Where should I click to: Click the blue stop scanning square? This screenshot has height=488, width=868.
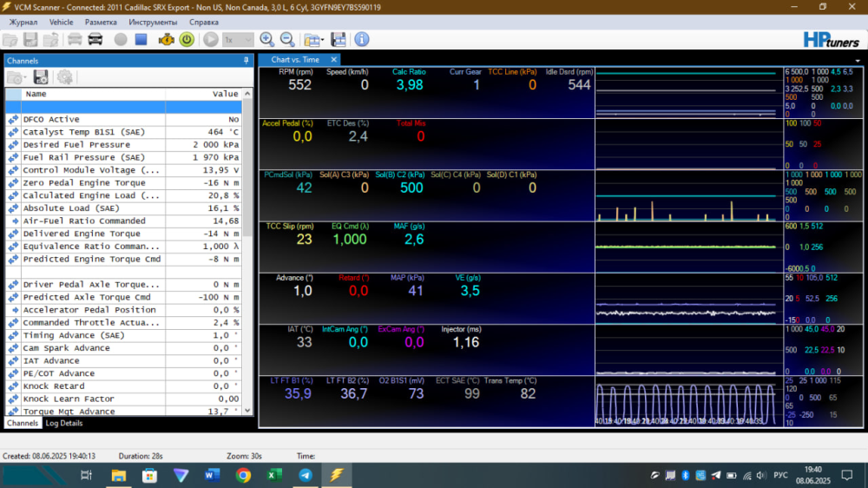tap(141, 39)
